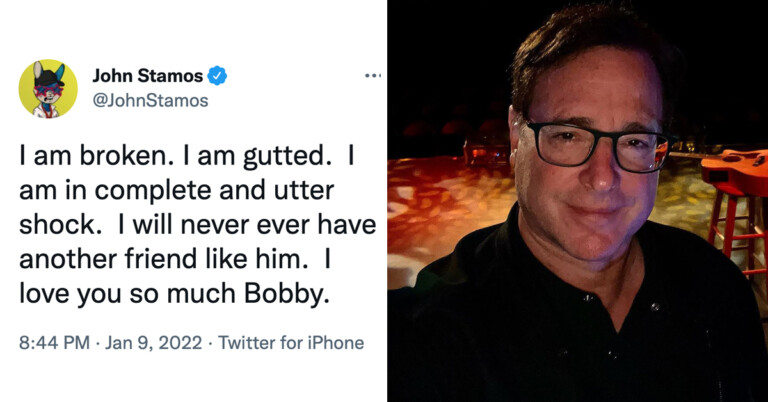Image resolution: width=768 pixels, height=402 pixels.
Task: Open the John Stamos display name link
Action: click(x=147, y=75)
